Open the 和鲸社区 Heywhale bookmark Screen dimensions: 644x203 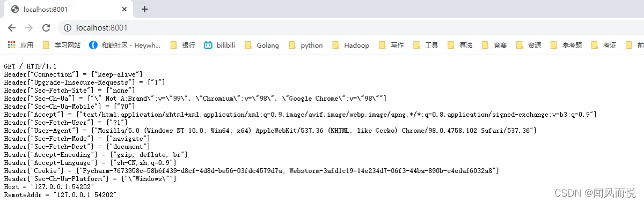click(x=125, y=46)
